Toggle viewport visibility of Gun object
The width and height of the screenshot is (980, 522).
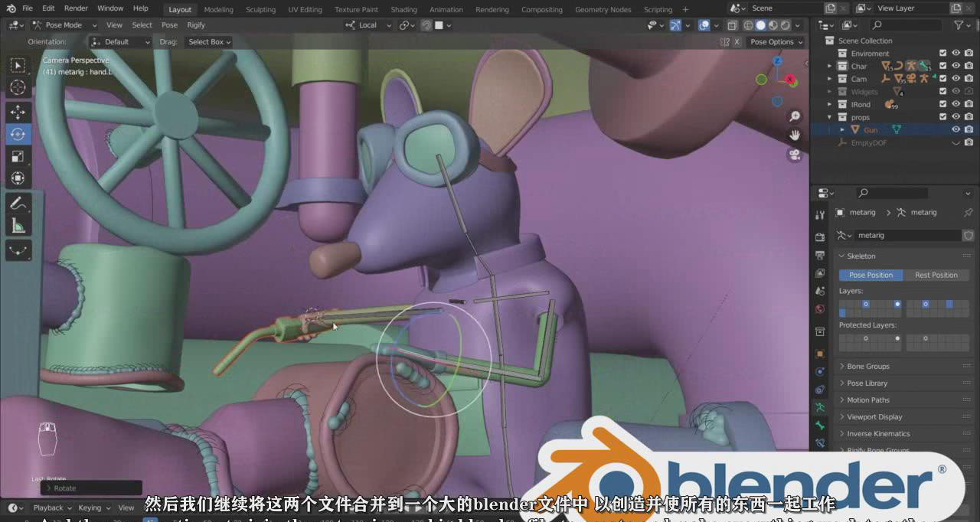pyautogui.click(x=956, y=130)
